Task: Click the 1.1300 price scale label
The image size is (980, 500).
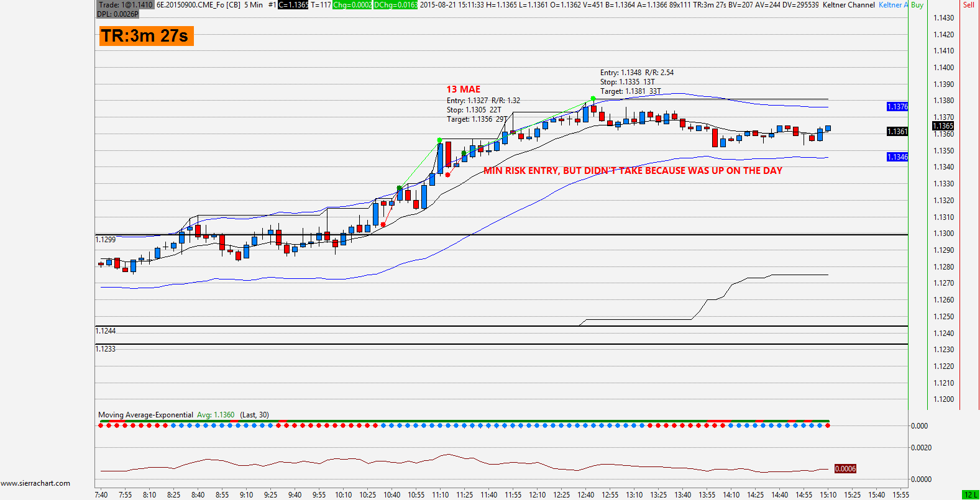Action: tap(944, 234)
